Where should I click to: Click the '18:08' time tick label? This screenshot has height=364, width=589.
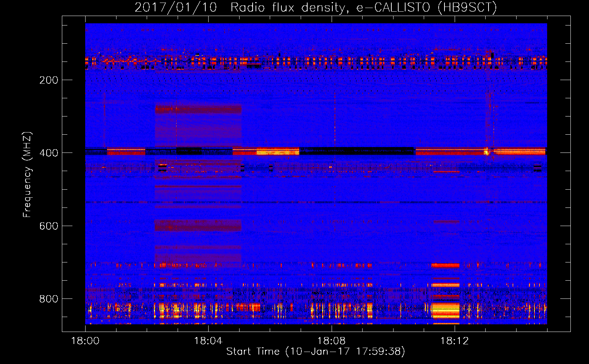coord(331,341)
